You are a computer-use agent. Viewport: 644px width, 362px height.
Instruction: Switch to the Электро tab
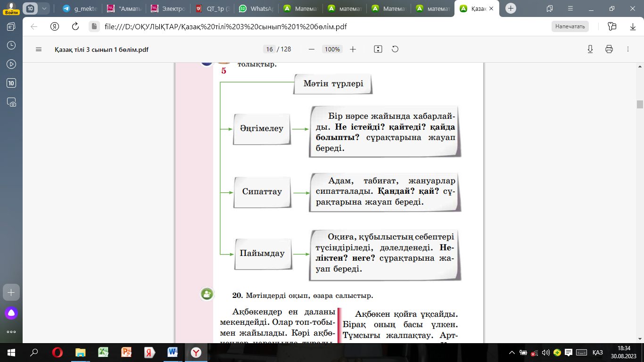(168, 8)
